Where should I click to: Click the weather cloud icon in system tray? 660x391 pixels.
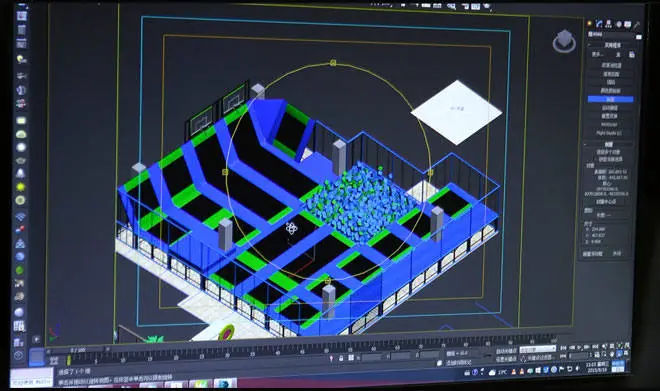[492, 372]
